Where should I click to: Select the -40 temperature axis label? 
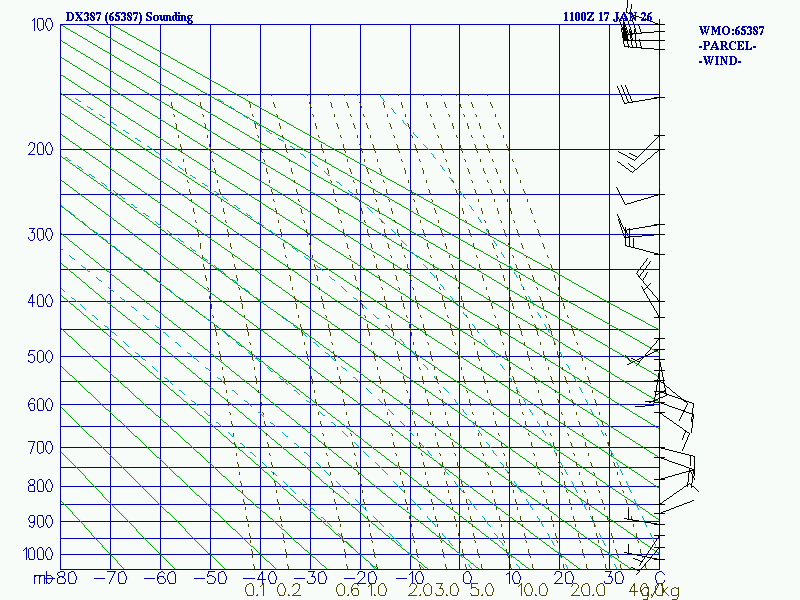click(x=261, y=578)
